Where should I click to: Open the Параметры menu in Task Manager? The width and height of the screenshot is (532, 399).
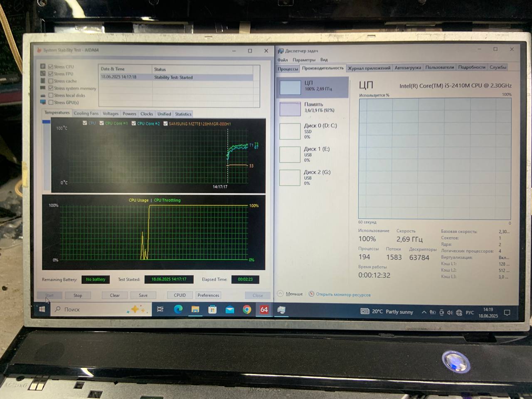(x=304, y=60)
